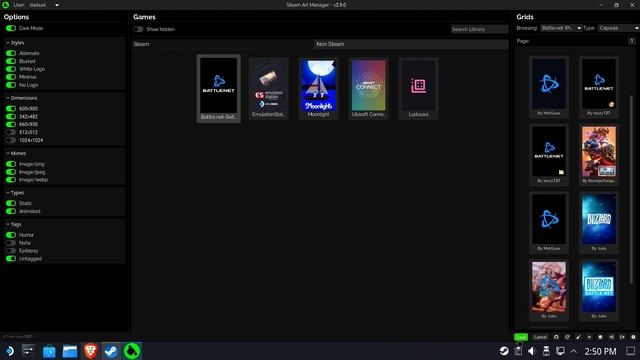The image size is (640, 360).
Task: Open the Discover store taskbar icon
Action: (x=49, y=351)
